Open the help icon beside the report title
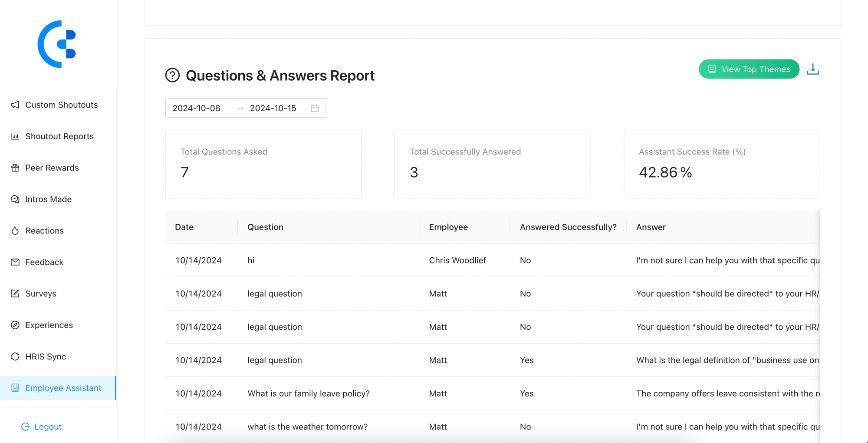This screenshot has width=868, height=443. 172,75
